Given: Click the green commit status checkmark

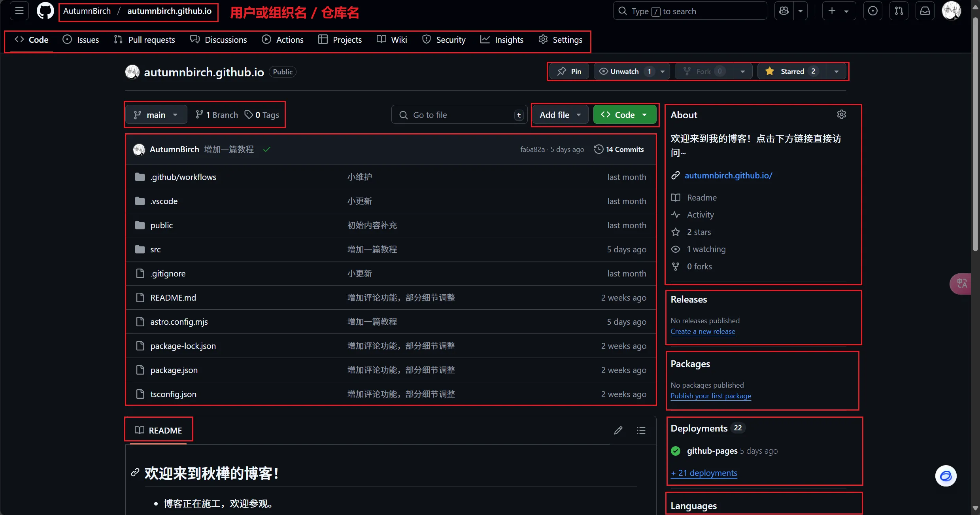Looking at the screenshot, I should pyautogui.click(x=267, y=149).
